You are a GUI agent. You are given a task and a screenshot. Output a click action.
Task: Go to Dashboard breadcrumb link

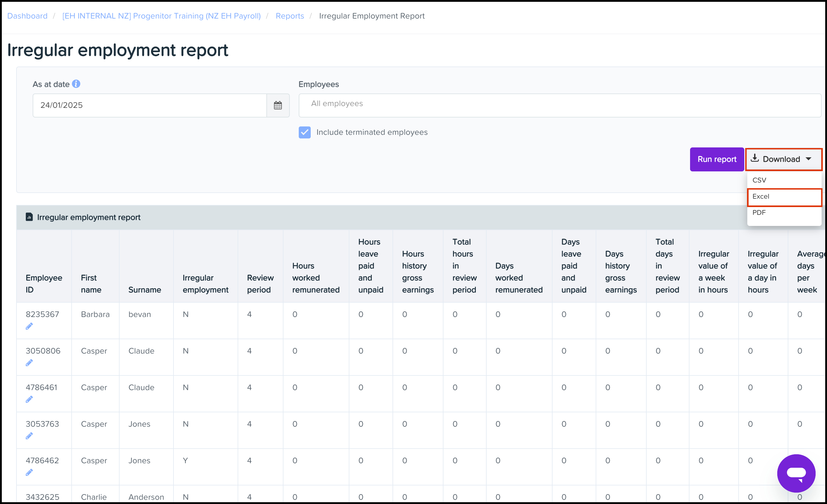[x=27, y=16]
